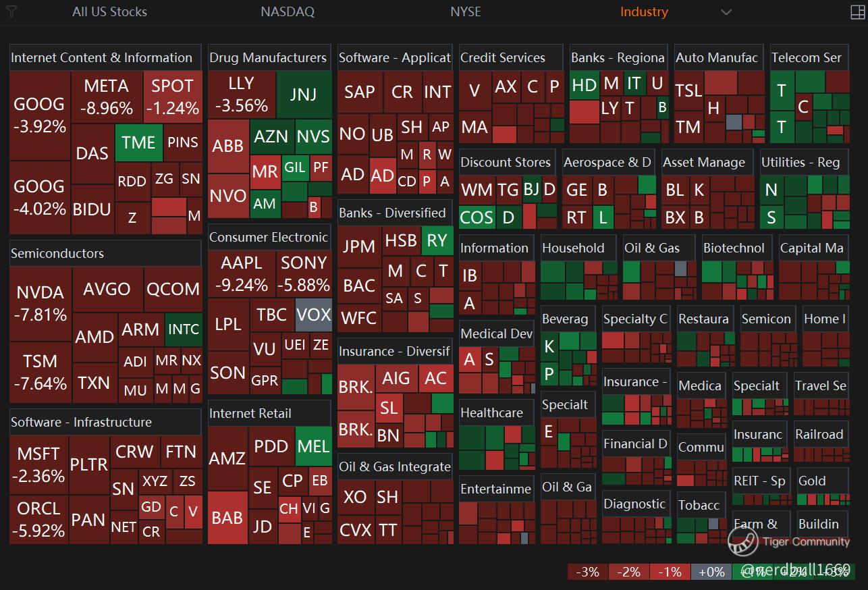Image resolution: width=868 pixels, height=590 pixels.
Task: Click the SPOT -1.24% tile
Action: pyautogui.click(x=172, y=97)
